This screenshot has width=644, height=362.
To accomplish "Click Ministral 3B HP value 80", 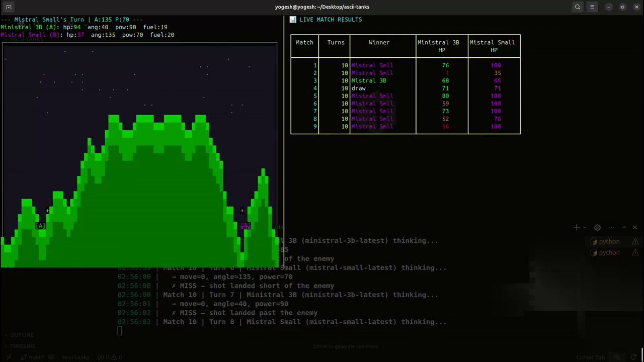I will [445, 96].
